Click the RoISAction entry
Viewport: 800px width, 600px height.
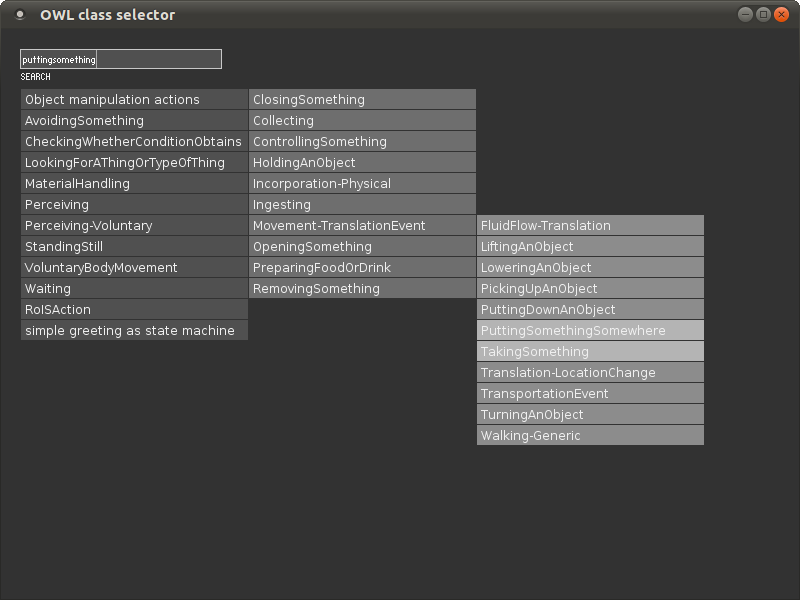coord(134,309)
